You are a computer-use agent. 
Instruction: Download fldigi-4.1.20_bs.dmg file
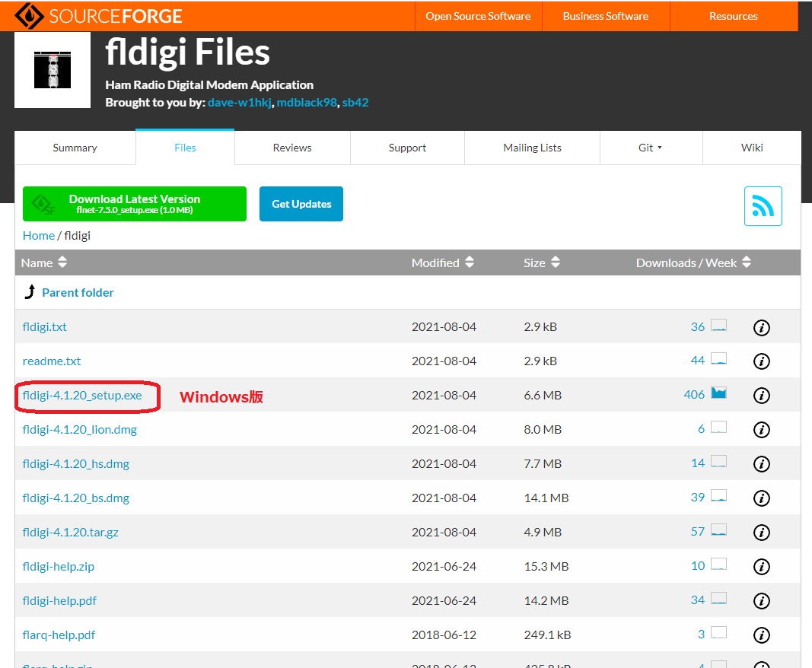tap(76, 498)
